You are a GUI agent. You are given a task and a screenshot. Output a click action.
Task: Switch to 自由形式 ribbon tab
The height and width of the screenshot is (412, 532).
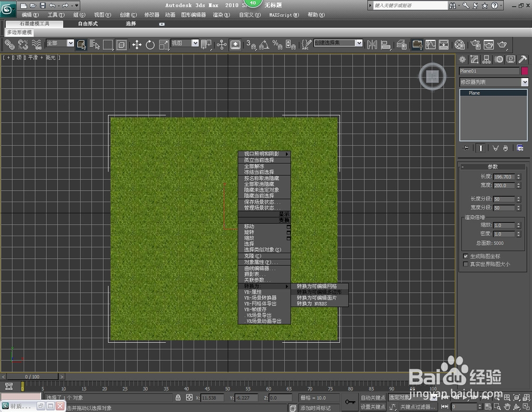[88, 24]
